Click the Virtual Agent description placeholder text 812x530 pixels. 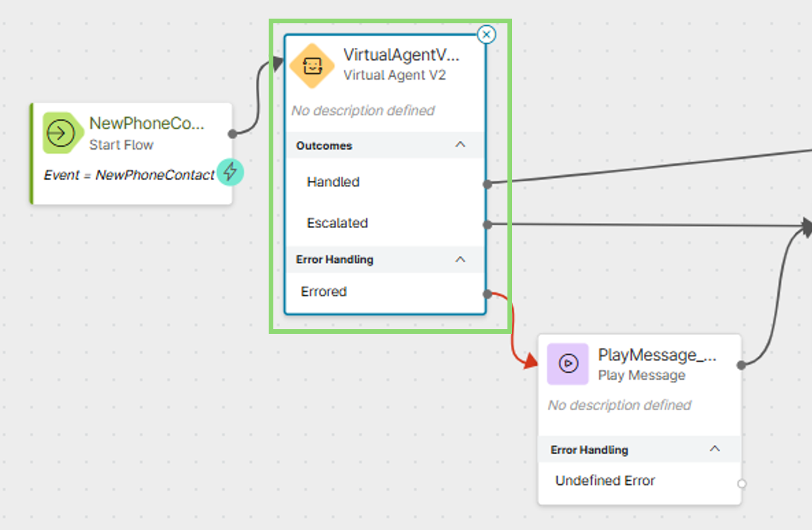[x=363, y=110]
